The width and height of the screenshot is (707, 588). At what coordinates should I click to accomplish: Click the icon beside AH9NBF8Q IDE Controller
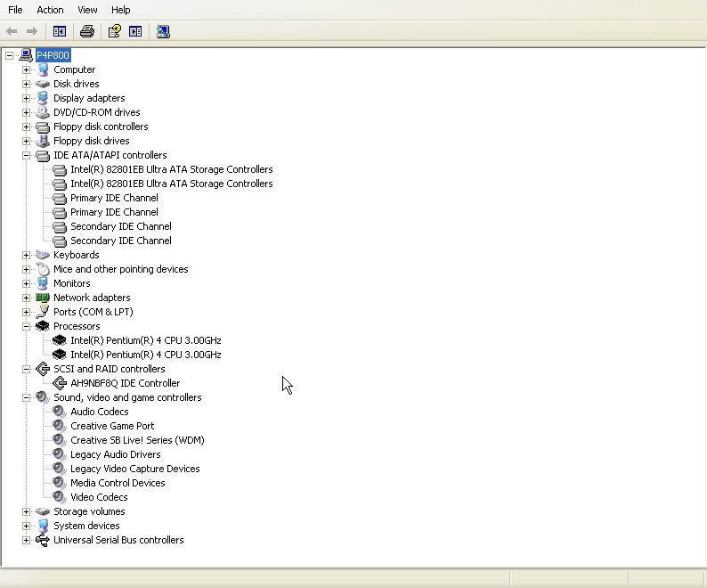pyautogui.click(x=60, y=383)
